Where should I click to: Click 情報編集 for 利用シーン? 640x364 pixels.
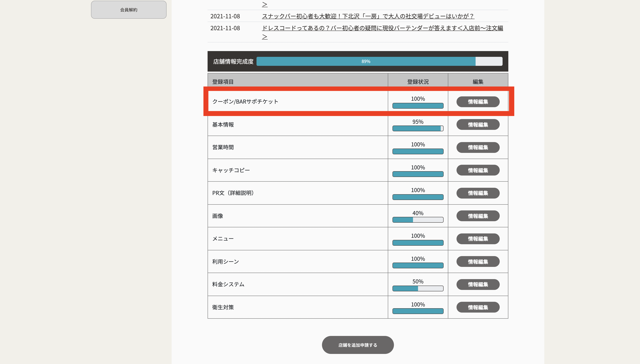coord(478,261)
